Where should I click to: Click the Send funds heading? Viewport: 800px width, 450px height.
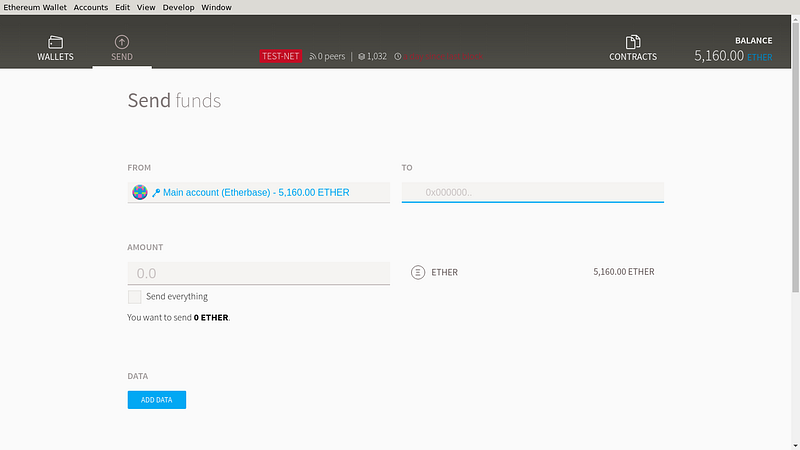coord(174,101)
